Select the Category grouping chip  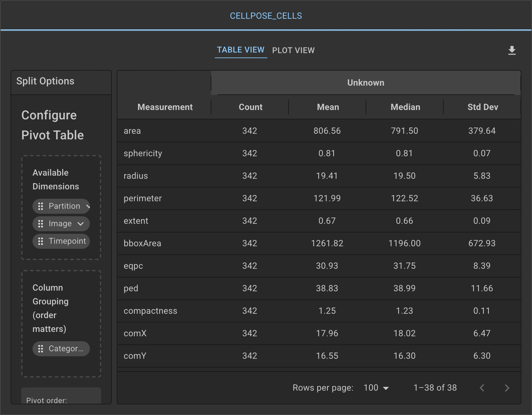click(x=61, y=349)
